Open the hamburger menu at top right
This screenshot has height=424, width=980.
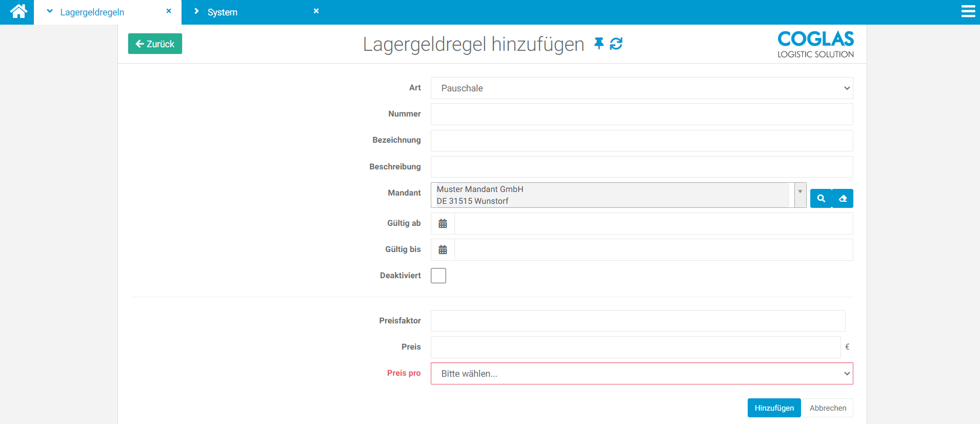point(968,11)
